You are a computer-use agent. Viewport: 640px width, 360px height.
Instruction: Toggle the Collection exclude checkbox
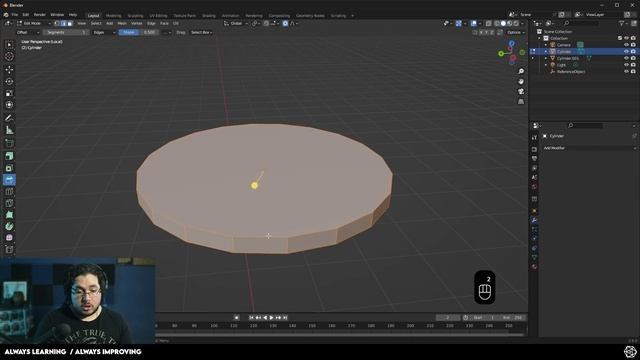coord(620,38)
